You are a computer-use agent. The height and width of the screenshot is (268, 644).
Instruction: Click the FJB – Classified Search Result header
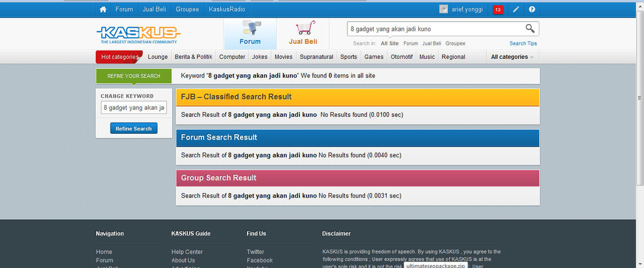click(x=358, y=97)
